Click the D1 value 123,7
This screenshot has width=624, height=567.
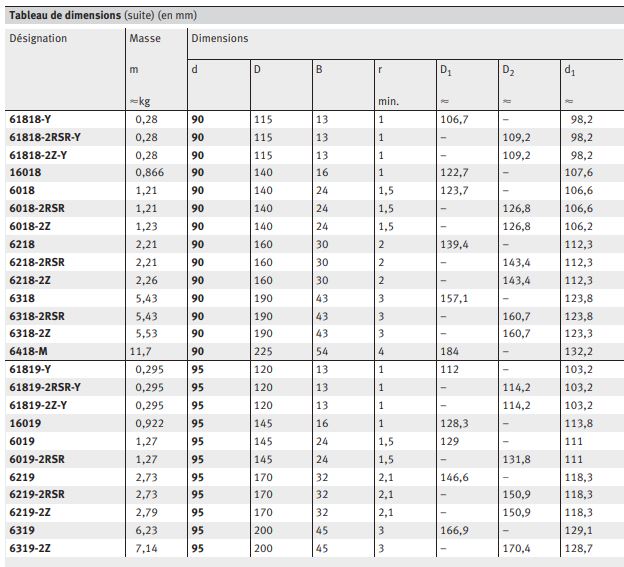pyautogui.click(x=454, y=191)
